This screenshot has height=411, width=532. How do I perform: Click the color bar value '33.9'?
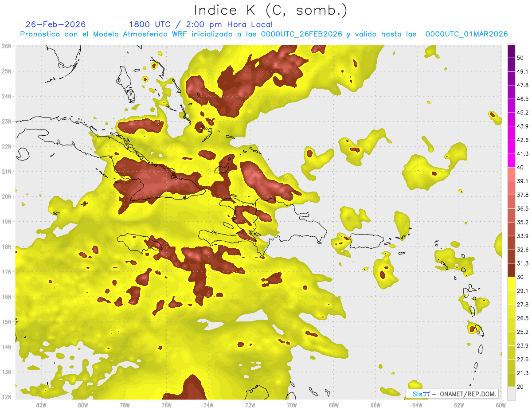(523, 236)
